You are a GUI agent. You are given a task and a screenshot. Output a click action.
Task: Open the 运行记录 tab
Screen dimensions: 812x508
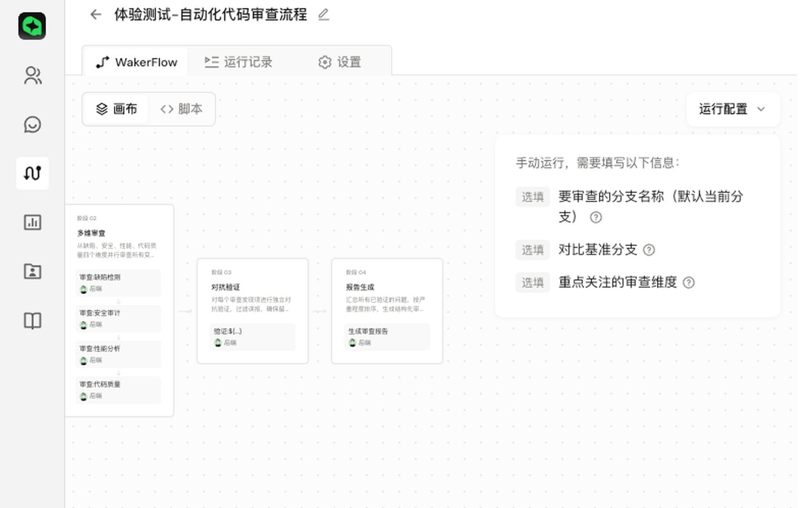(238, 62)
